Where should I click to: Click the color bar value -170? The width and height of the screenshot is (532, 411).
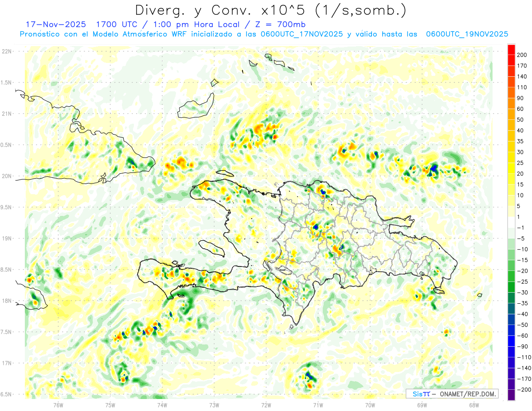click(524, 379)
